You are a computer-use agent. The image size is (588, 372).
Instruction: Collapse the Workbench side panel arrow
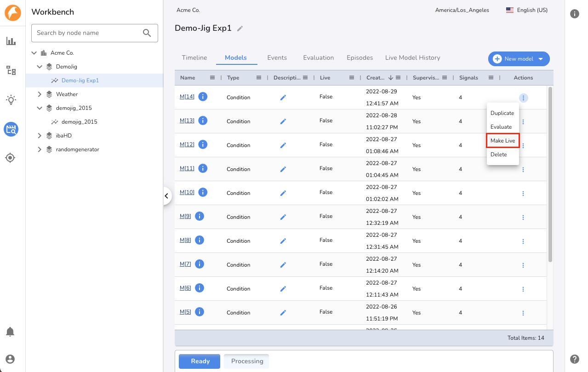point(166,196)
